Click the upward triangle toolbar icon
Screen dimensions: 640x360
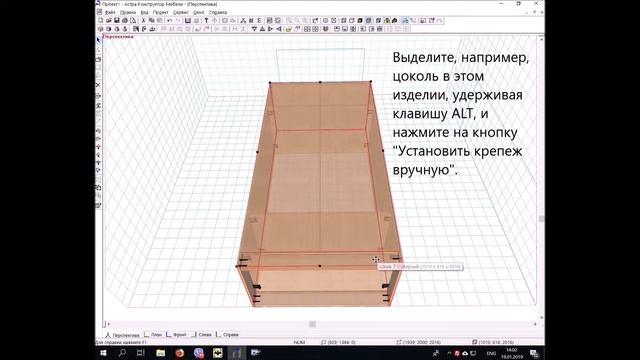coord(262,29)
